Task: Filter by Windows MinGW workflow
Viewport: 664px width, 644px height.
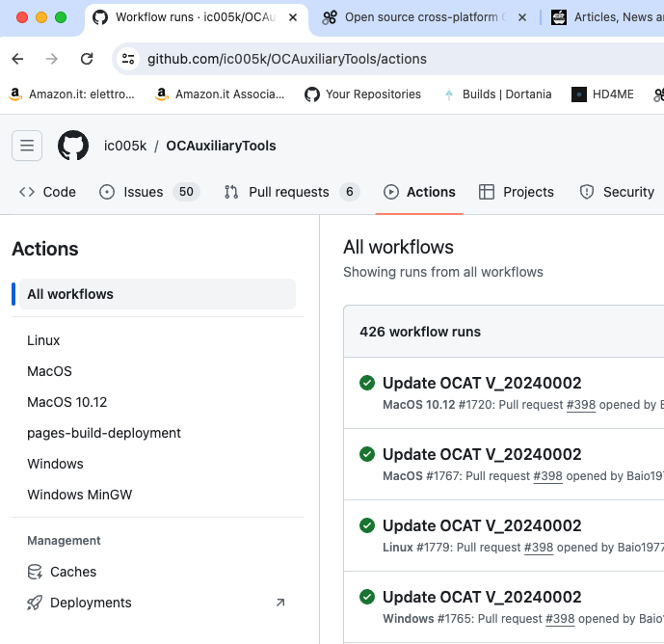Action: (x=80, y=495)
